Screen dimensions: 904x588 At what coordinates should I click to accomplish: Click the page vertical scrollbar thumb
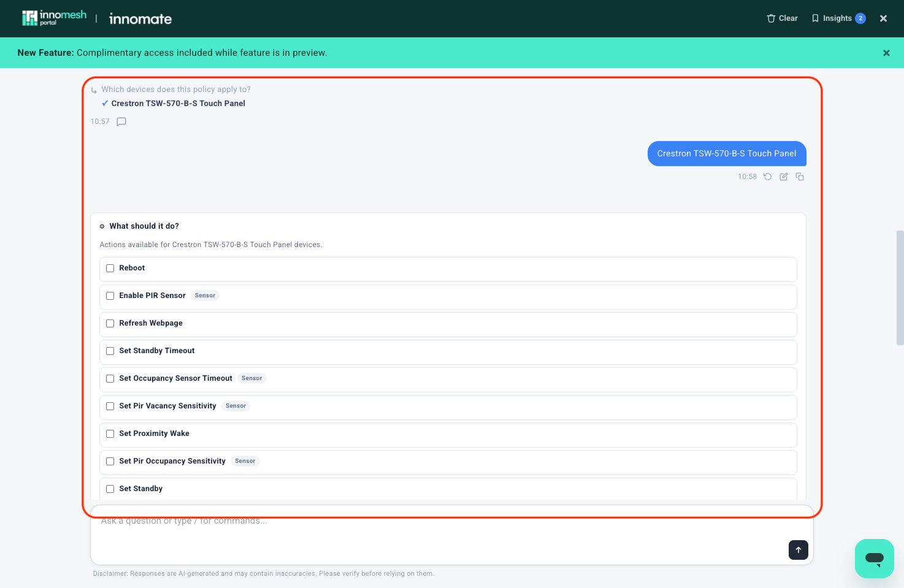tap(900, 288)
